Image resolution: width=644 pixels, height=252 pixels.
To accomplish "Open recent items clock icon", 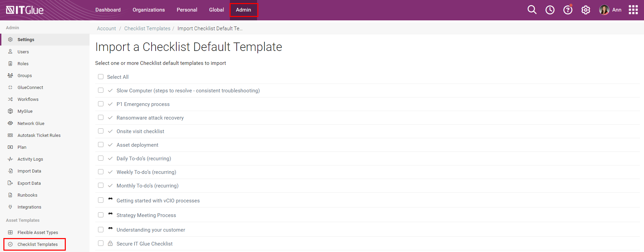I will 550,10.
